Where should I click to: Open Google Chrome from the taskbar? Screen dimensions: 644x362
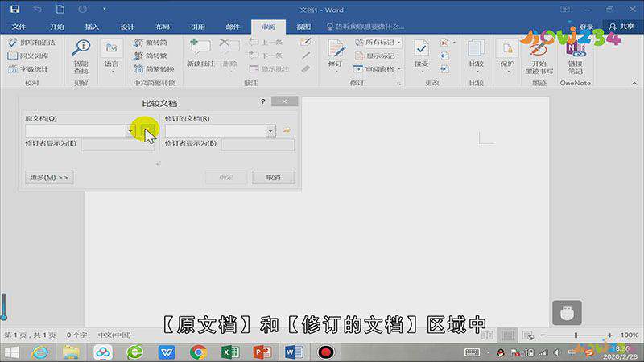198,352
